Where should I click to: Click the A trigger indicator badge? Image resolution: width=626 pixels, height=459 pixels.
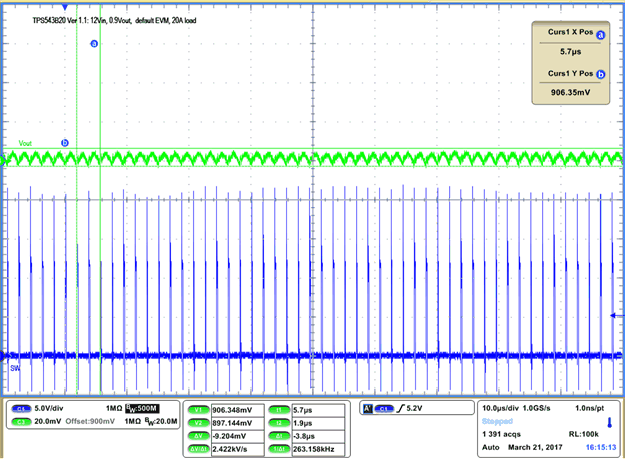368,408
